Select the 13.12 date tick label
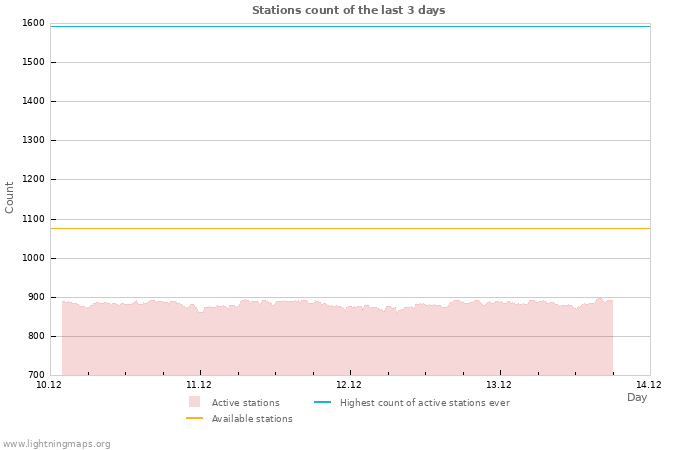700x450 pixels. click(499, 385)
